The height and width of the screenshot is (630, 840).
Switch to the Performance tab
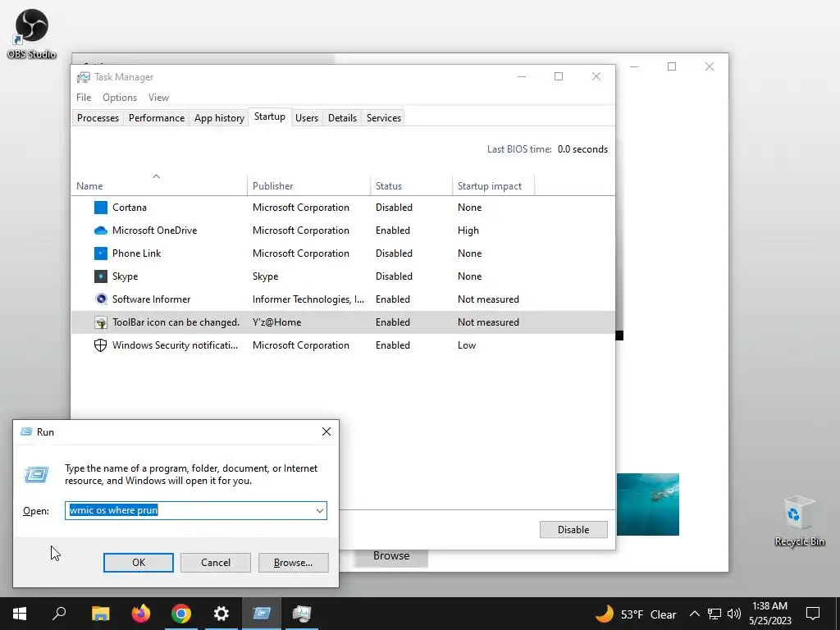(x=157, y=118)
